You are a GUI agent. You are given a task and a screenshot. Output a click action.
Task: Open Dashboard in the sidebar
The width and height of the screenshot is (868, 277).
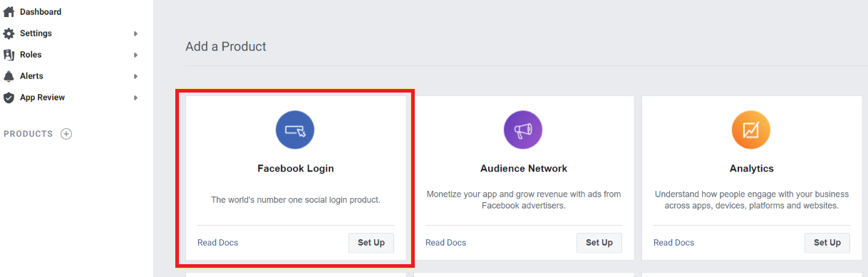coord(41,12)
